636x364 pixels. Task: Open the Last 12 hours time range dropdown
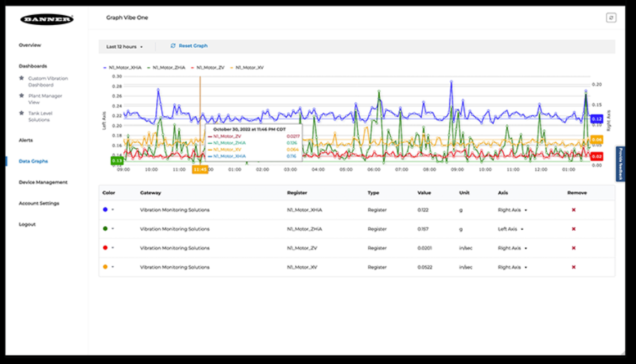(x=125, y=47)
